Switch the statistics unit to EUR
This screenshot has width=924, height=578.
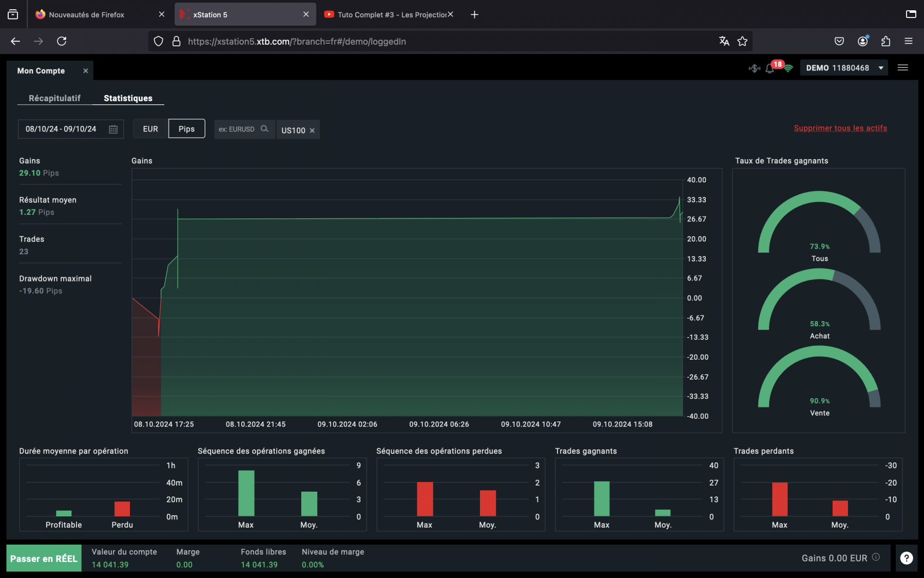point(150,129)
